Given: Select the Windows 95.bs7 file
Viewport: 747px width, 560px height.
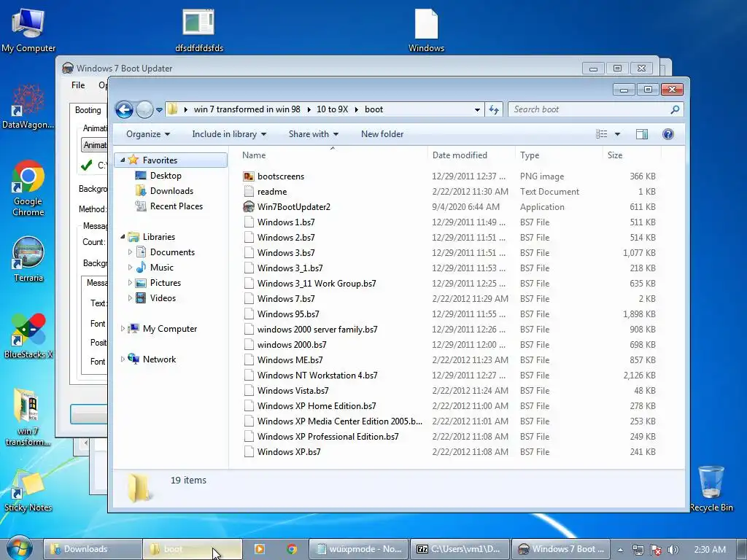Looking at the screenshot, I should 288,314.
